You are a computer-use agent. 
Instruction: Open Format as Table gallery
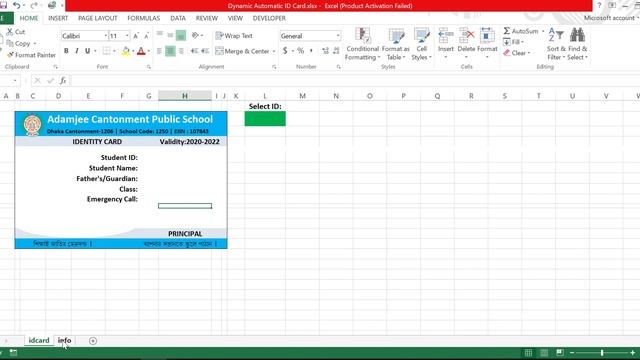[x=396, y=44]
